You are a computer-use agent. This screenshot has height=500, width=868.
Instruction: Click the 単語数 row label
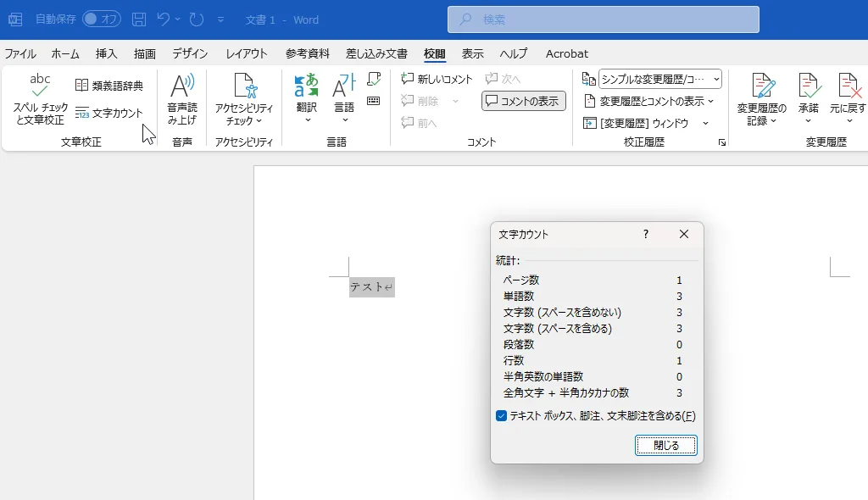[x=519, y=297]
